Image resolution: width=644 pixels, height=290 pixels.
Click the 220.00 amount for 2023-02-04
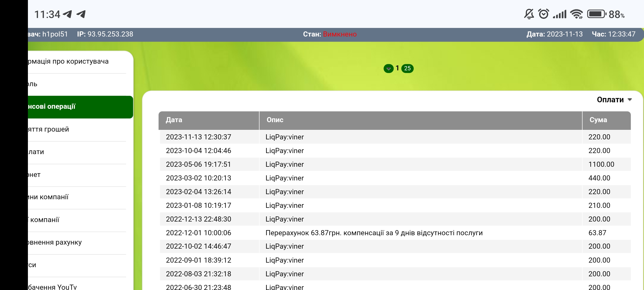coord(599,192)
